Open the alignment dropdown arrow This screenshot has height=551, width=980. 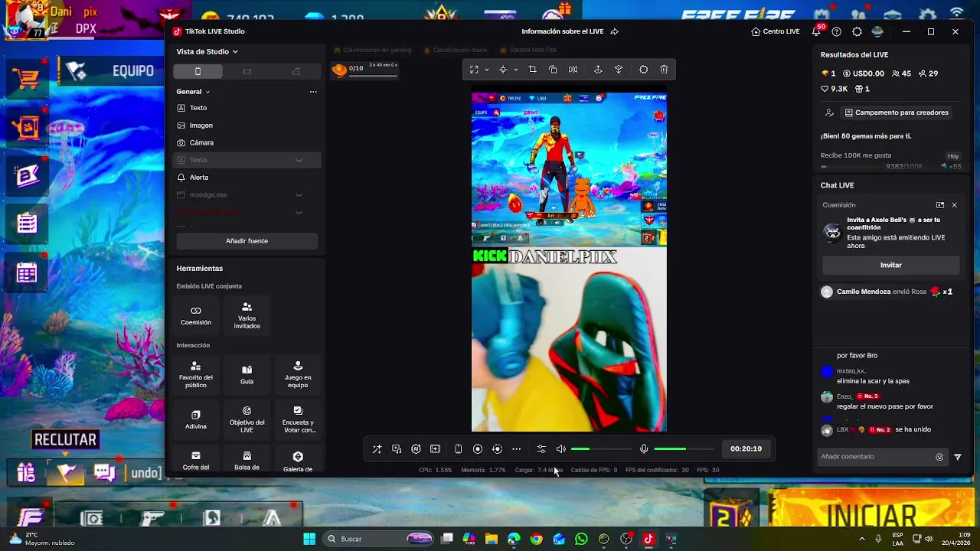516,70
